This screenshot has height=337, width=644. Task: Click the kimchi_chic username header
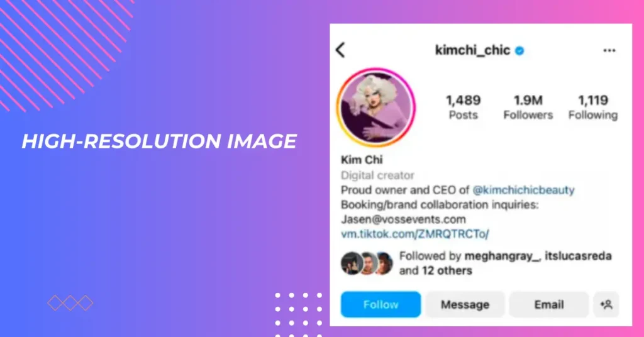point(473,50)
